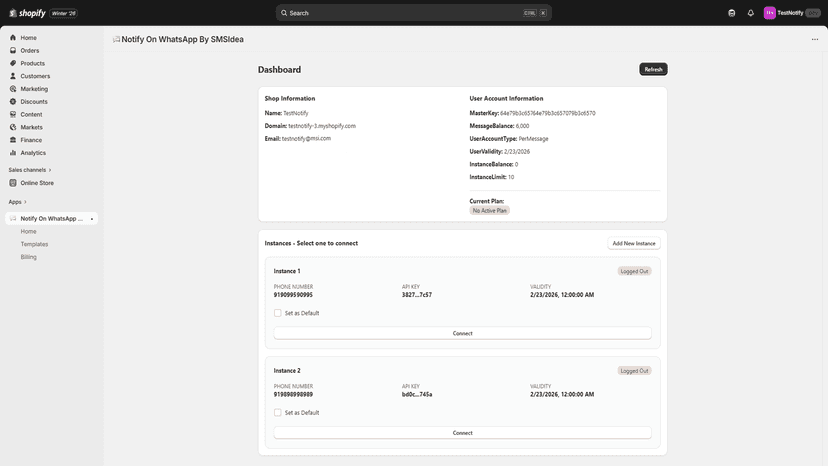Viewport: 828px width, 466px height.
Task: Click the Logged Out badge on Instance 2
Action: (634, 371)
